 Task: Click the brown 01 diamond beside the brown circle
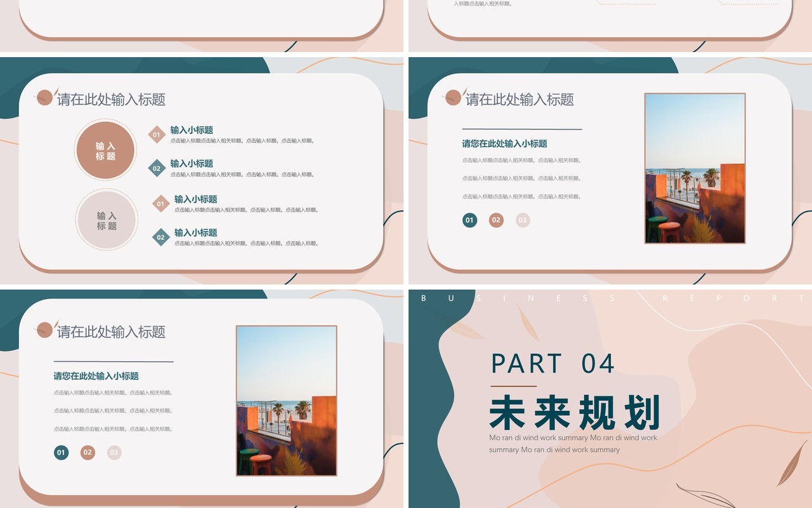point(157,135)
